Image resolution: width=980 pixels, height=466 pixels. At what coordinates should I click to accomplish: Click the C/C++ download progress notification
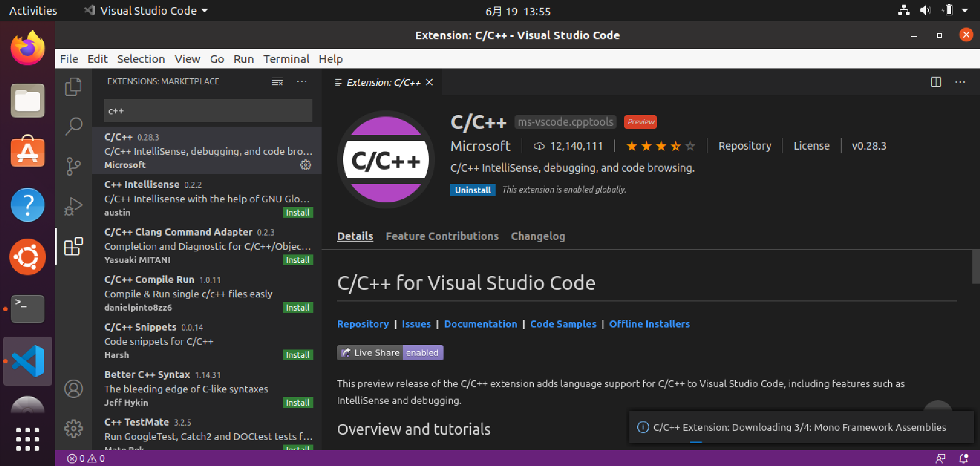pyautogui.click(x=801, y=427)
